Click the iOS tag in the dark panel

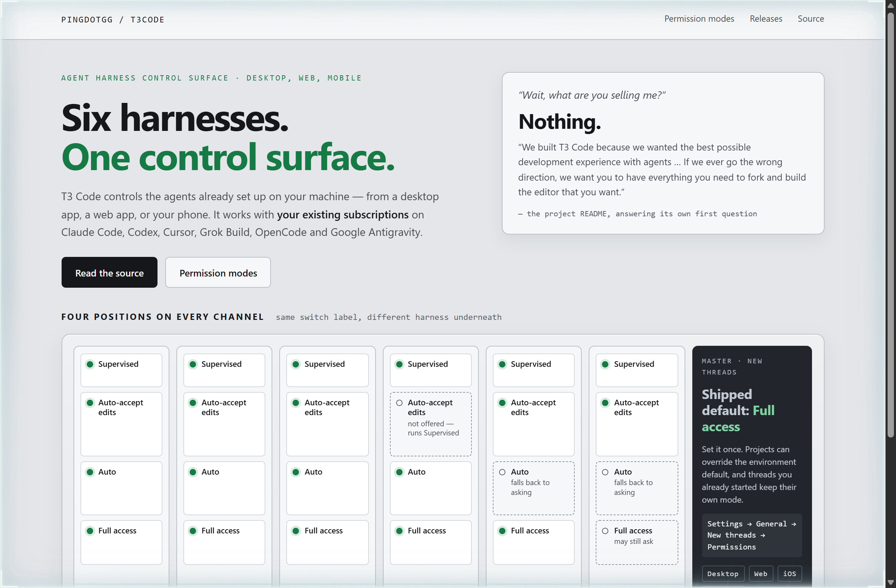790,574
